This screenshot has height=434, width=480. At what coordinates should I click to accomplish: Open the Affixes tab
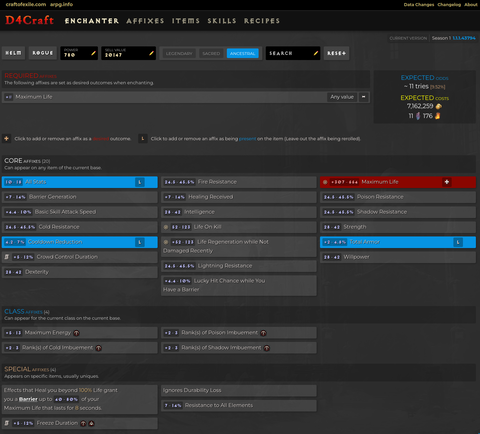pyautogui.click(x=145, y=21)
